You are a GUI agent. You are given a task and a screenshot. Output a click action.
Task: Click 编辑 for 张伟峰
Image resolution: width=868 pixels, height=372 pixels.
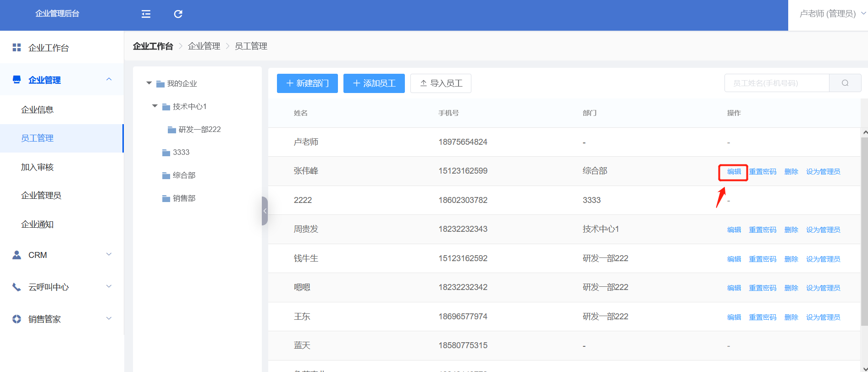pos(734,172)
